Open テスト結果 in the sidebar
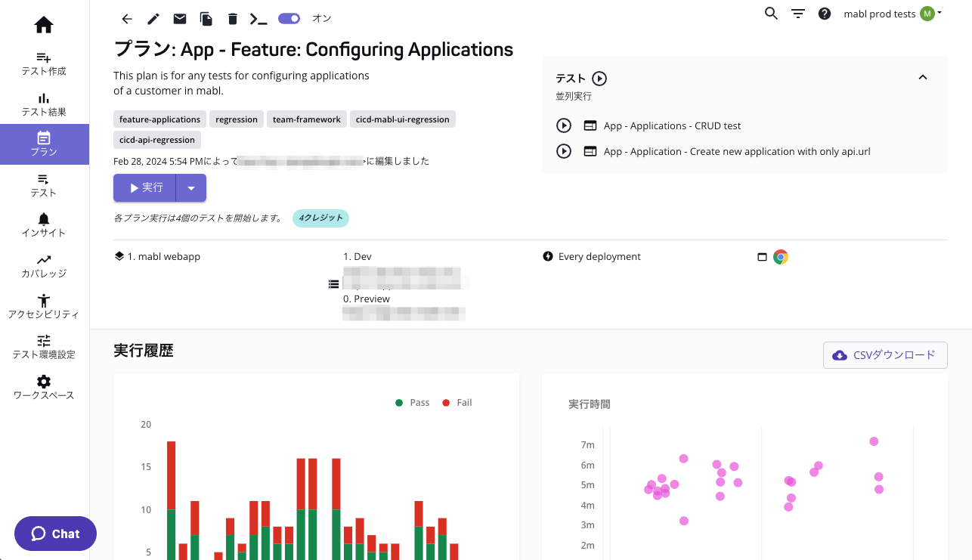This screenshot has height=560, width=972. 44,104
